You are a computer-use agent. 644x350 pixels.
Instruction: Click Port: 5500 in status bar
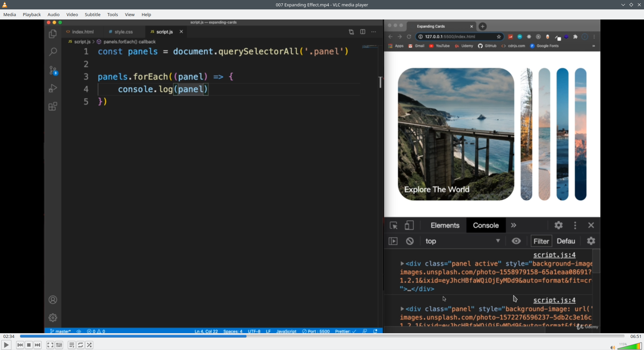pos(316,331)
